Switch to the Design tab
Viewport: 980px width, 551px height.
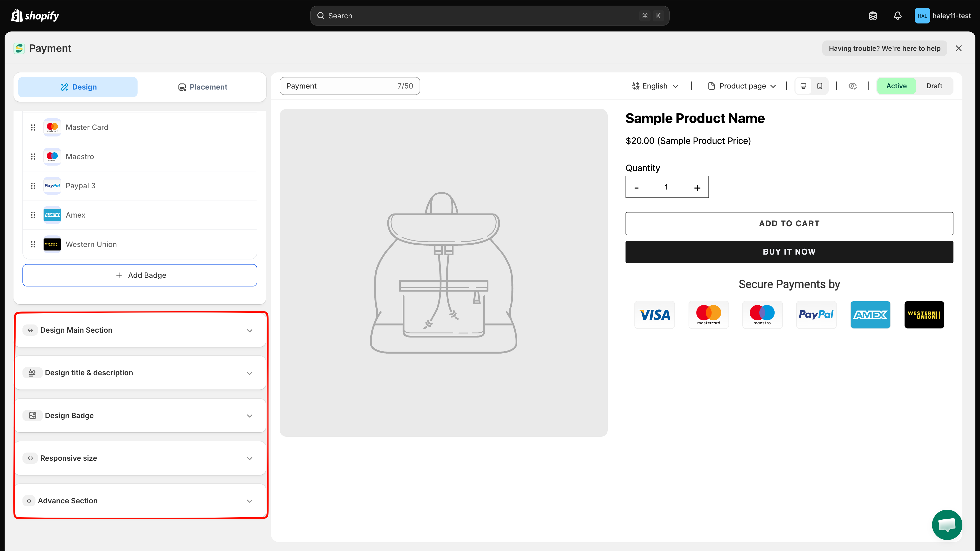(78, 87)
